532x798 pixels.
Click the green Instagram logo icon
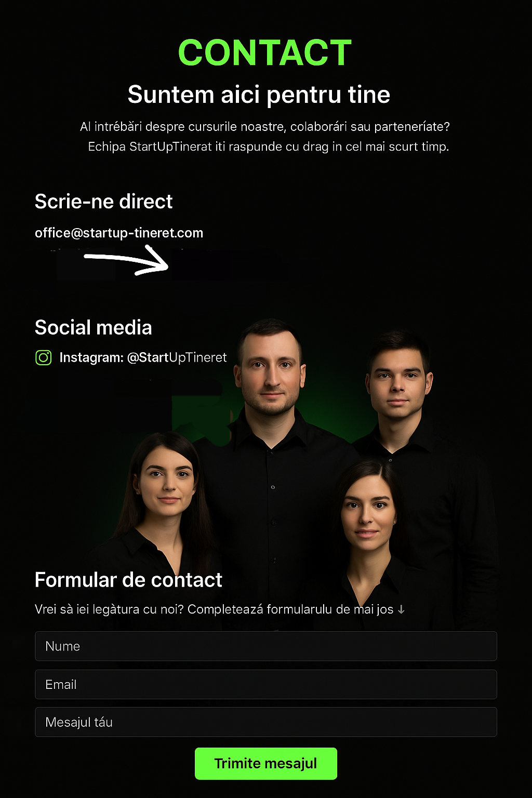point(44,357)
